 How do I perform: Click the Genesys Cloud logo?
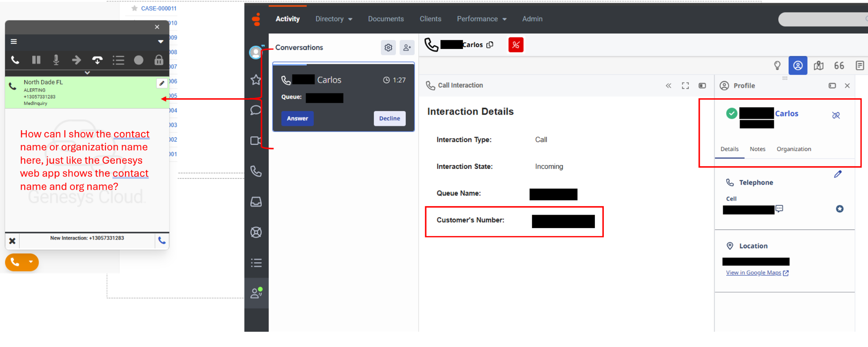[x=256, y=19]
